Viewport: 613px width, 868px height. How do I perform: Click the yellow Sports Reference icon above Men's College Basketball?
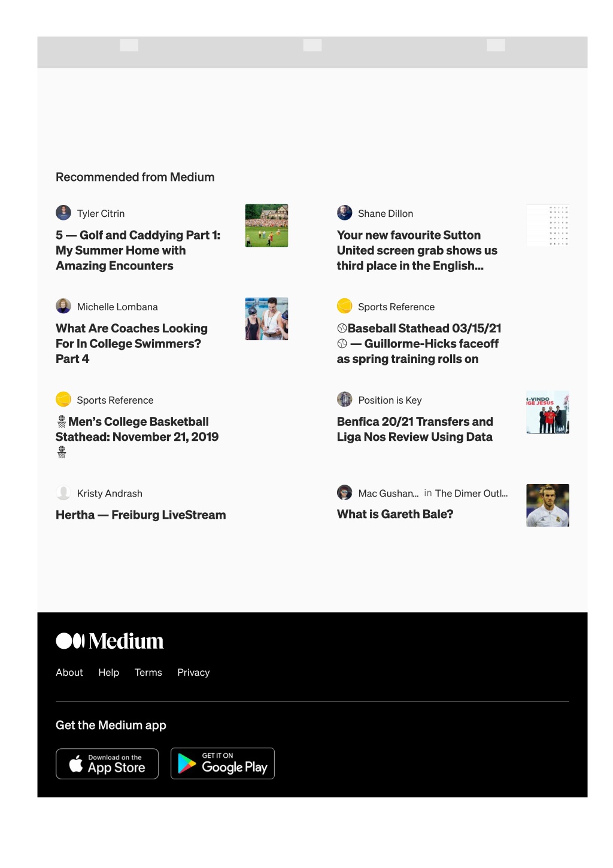click(63, 400)
